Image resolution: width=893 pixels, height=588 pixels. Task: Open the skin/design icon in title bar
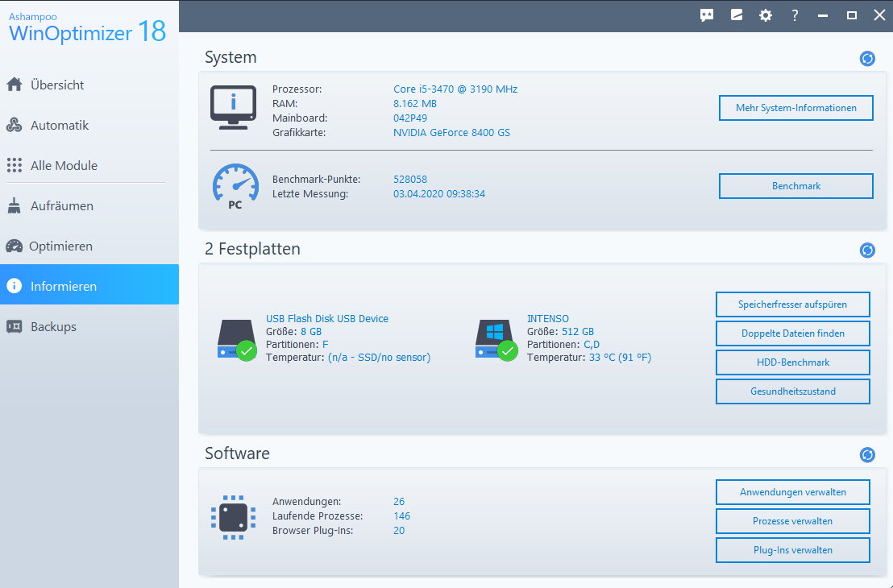(737, 15)
